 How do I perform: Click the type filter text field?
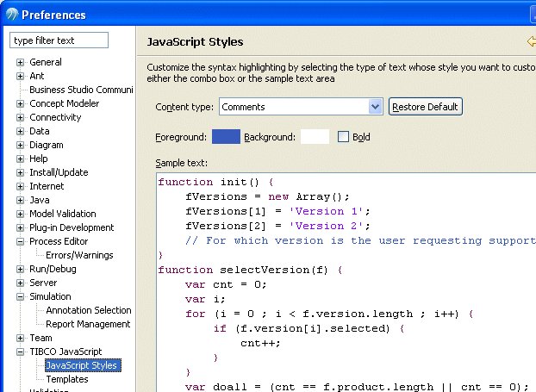click(59, 40)
